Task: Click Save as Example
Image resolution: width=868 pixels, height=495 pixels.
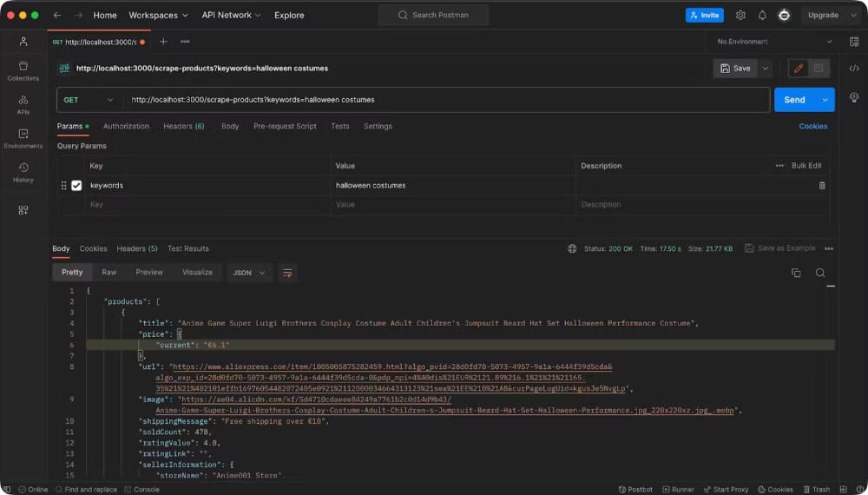Action: [x=780, y=248]
